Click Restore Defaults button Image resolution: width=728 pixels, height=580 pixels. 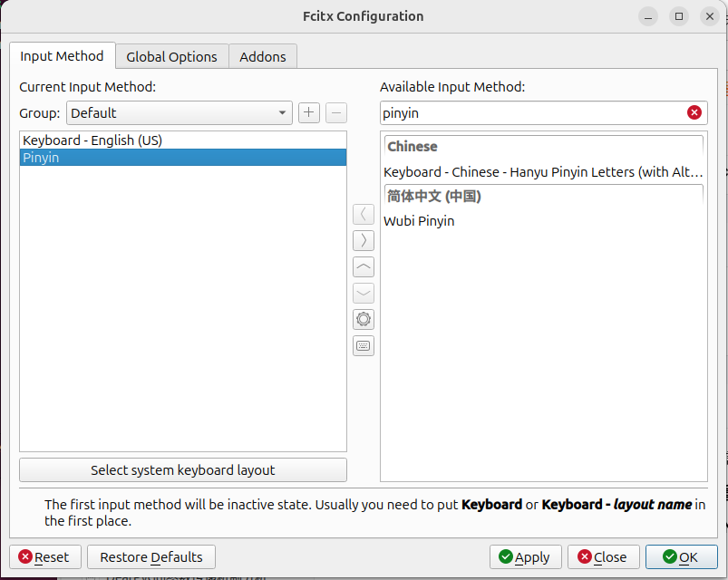[151, 556]
